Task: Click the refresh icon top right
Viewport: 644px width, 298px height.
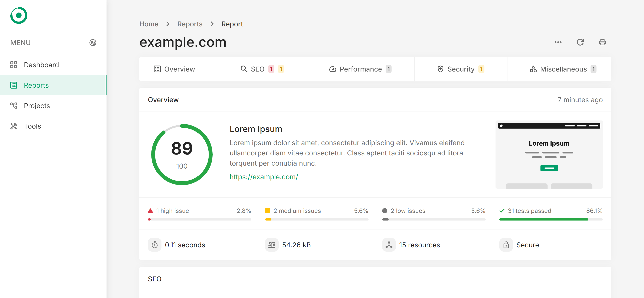Action: pyautogui.click(x=580, y=42)
